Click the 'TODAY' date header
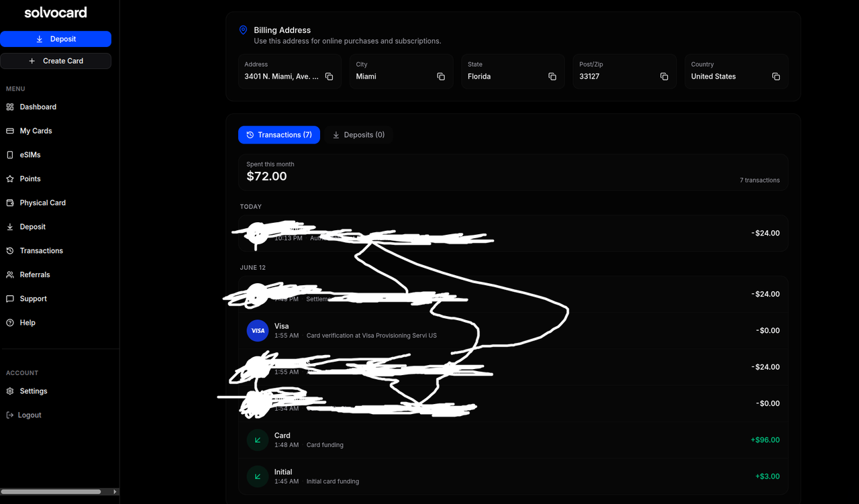Image resolution: width=859 pixels, height=504 pixels. click(251, 207)
